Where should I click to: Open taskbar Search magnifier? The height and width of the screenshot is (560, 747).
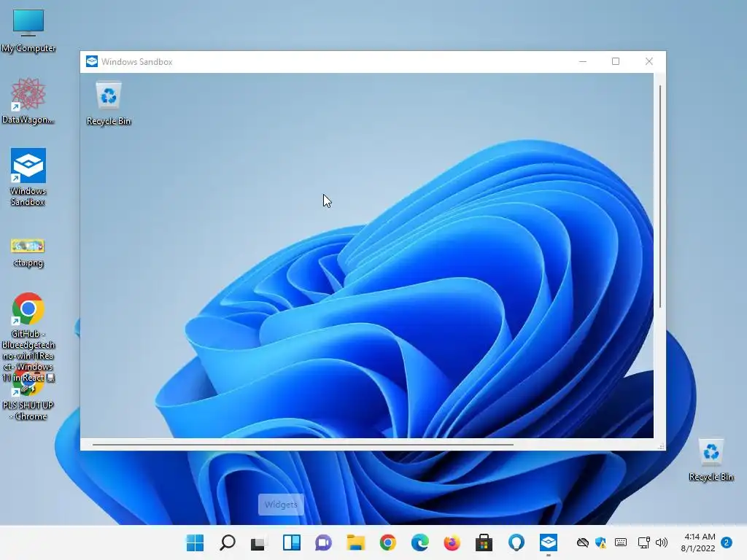(x=228, y=542)
